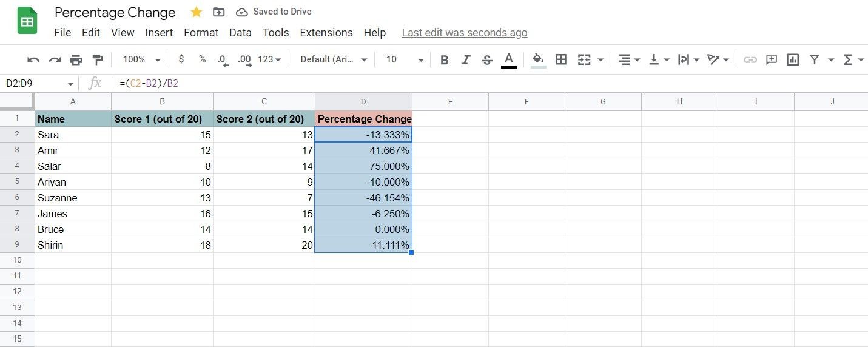
Task: Open the font size dropdown
Action: (405, 59)
